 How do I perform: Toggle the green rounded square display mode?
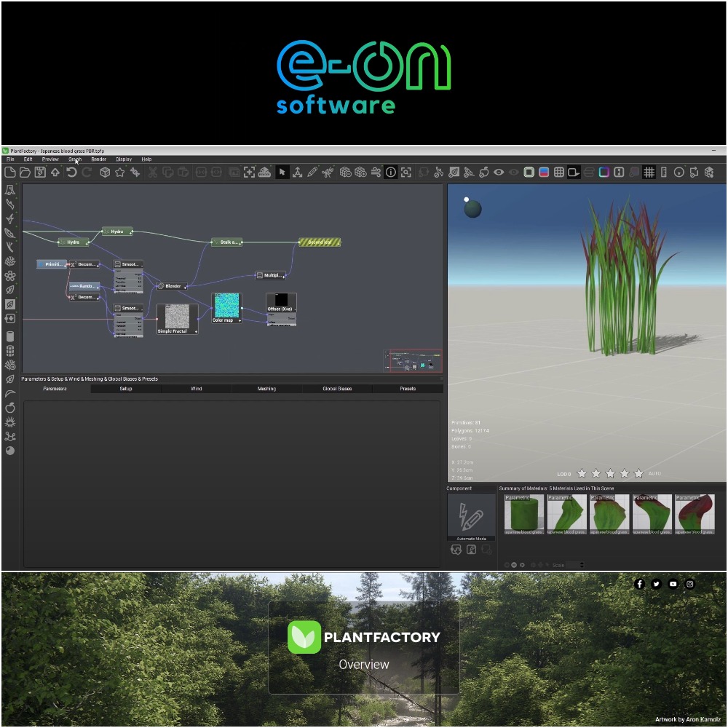[x=529, y=173]
